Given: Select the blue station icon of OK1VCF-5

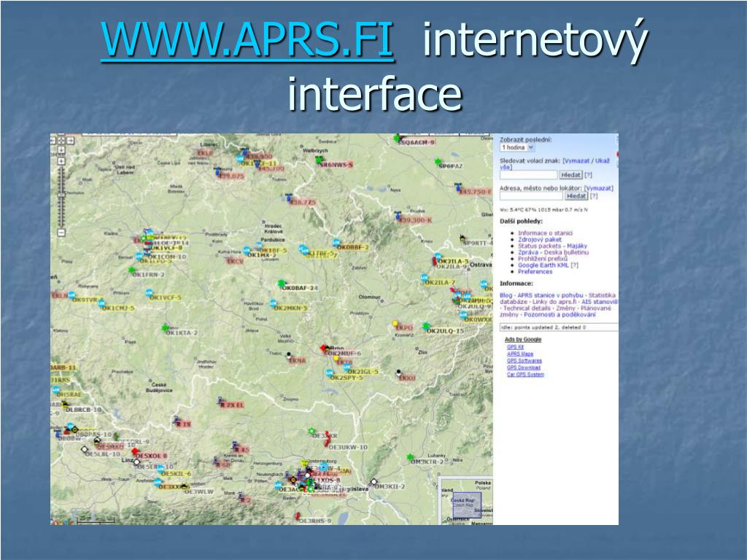Looking at the screenshot, I should [149, 293].
